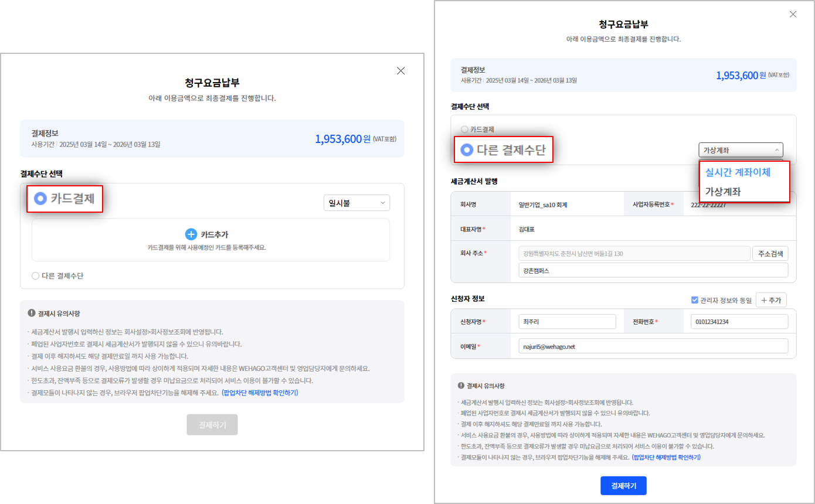Click the info icon beside 결제시 유의사항 in 세금계산서 dialog

click(x=461, y=386)
